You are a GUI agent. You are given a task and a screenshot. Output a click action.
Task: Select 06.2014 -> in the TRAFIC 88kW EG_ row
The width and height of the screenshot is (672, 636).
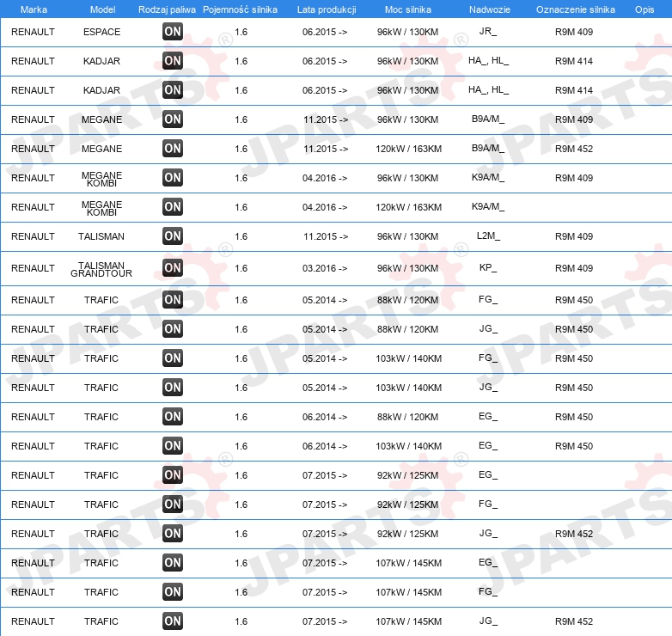pyautogui.click(x=325, y=417)
